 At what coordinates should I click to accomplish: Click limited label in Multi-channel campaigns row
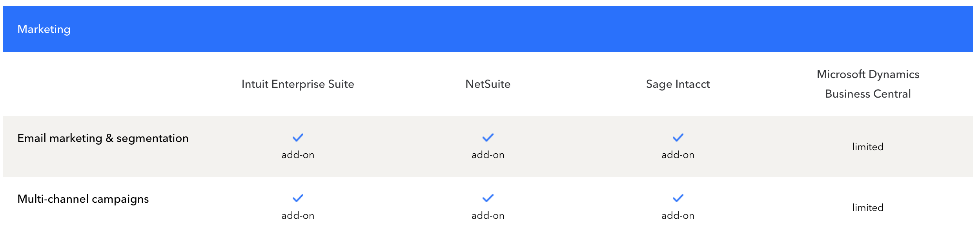click(x=868, y=207)
